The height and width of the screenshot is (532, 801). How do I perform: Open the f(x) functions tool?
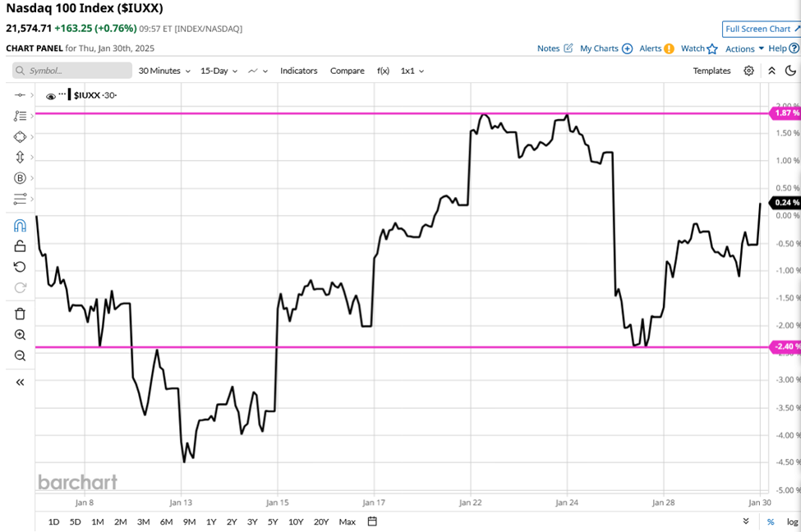(383, 71)
